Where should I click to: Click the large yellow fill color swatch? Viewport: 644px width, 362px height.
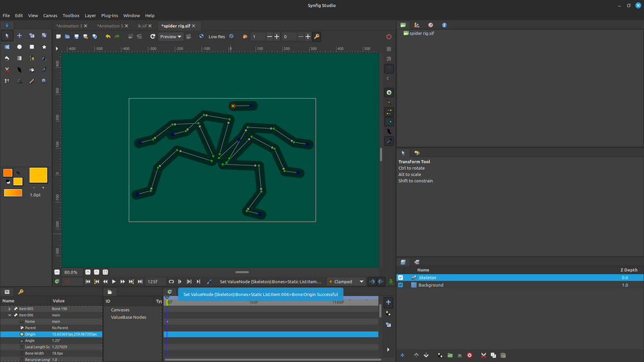[x=38, y=175]
